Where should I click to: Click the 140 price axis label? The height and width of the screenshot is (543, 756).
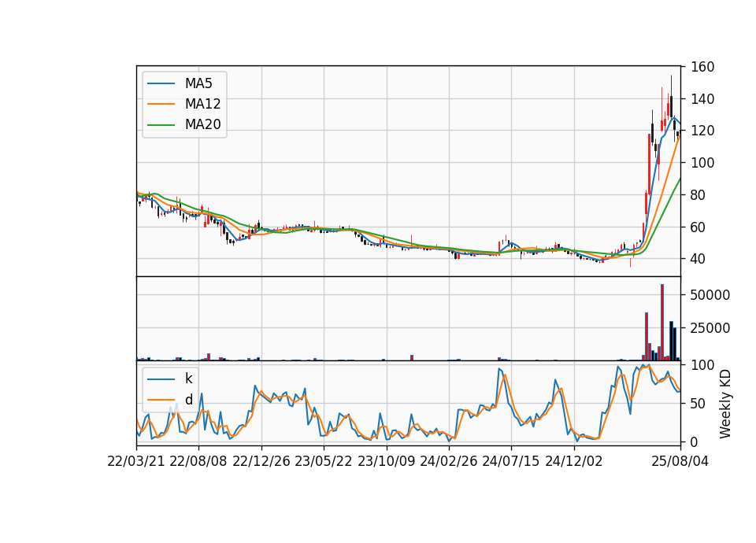[x=702, y=99]
